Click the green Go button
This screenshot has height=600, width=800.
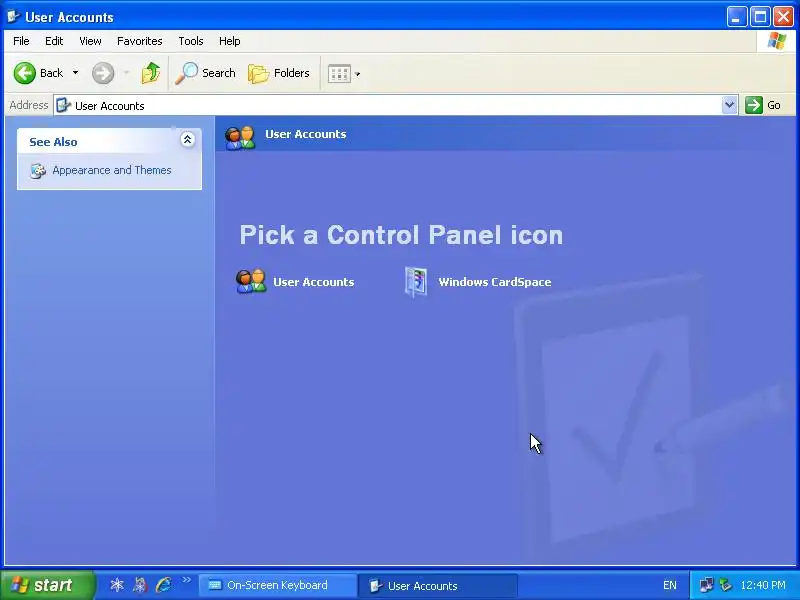[763, 105]
